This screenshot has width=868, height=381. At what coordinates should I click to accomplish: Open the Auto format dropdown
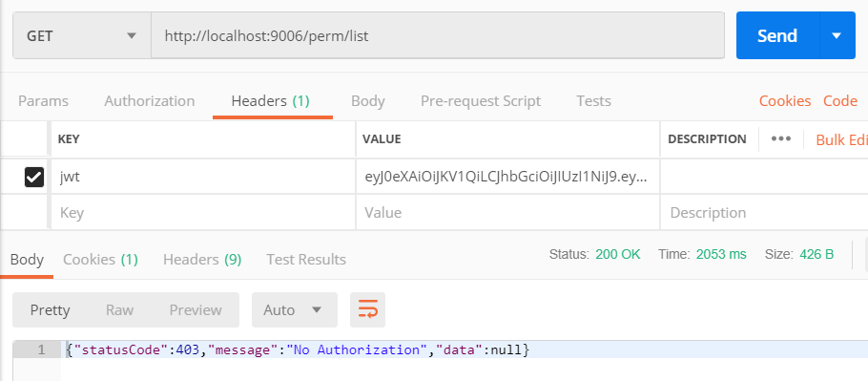295,309
